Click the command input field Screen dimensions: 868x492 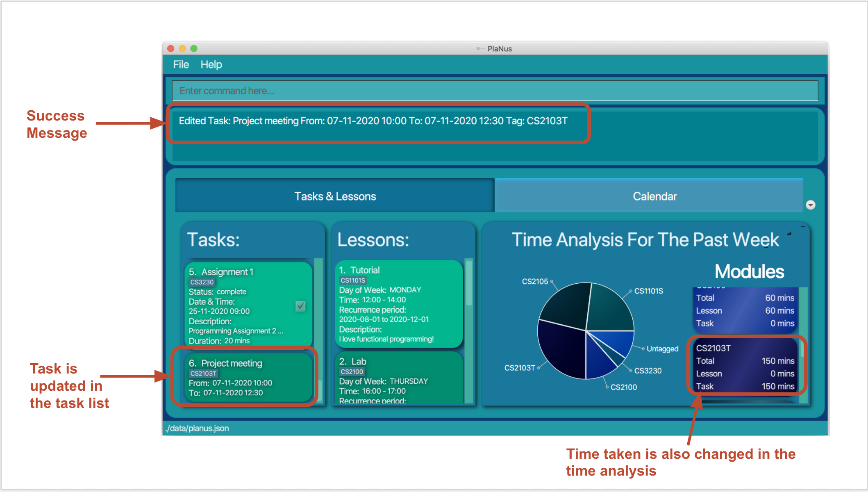pyautogui.click(x=495, y=91)
